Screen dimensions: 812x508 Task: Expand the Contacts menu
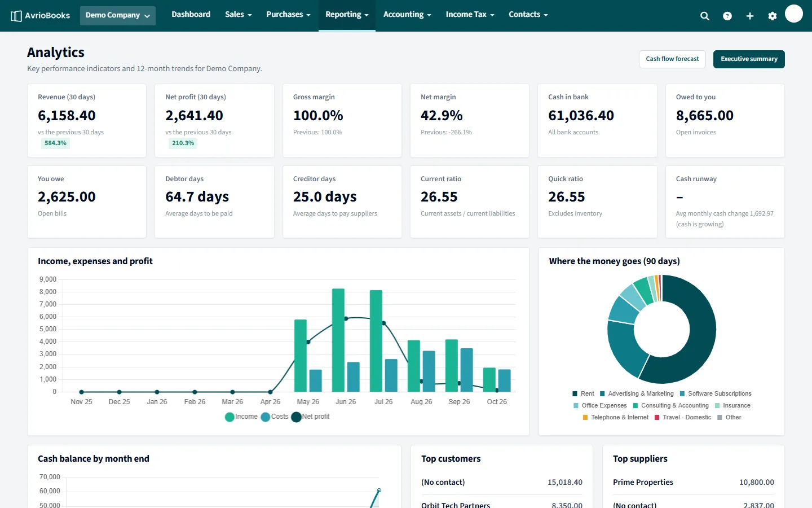click(x=528, y=15)
